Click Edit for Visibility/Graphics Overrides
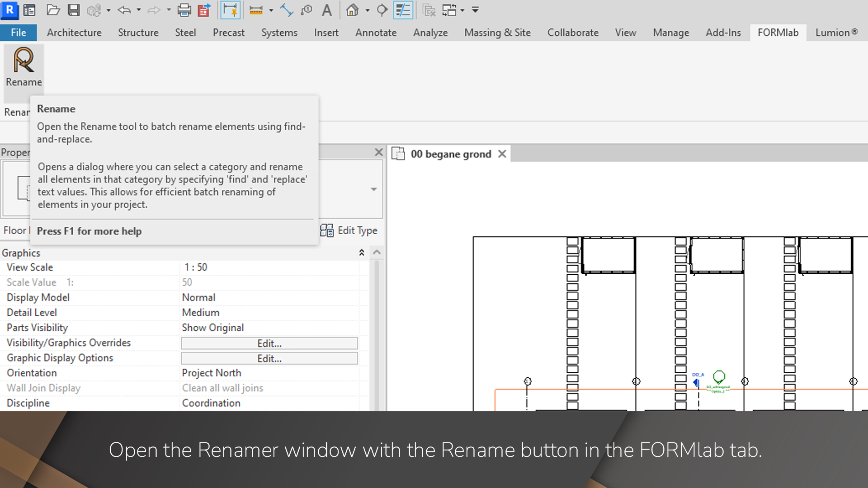The image size is (868, 488). pos(269,343)
